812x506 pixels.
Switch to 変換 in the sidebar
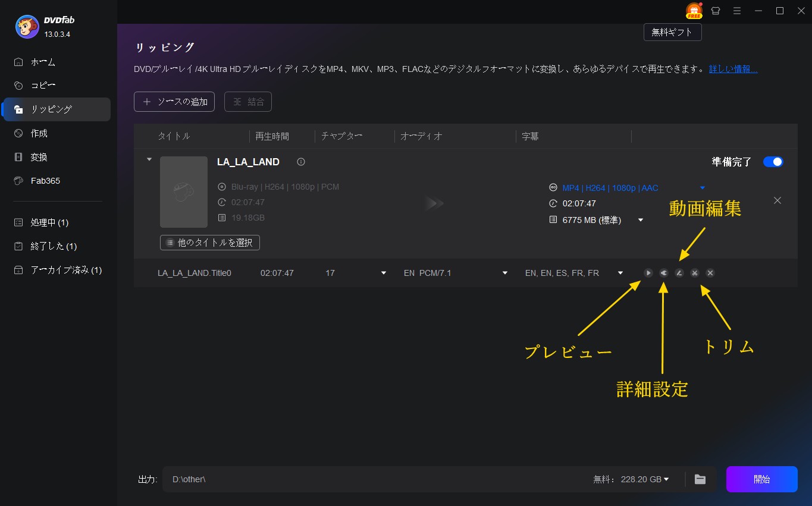click(x=57, y=157)
